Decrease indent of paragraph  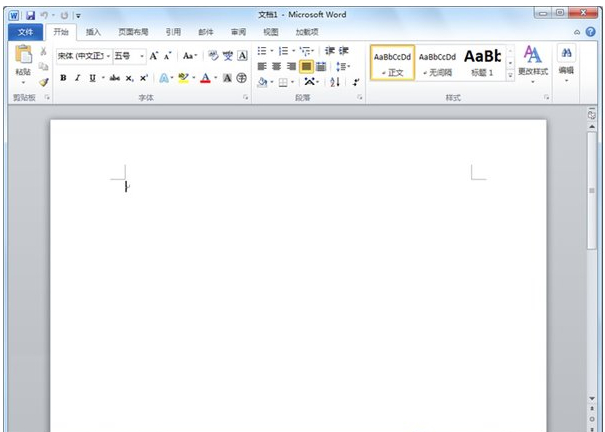click(330, 51)
